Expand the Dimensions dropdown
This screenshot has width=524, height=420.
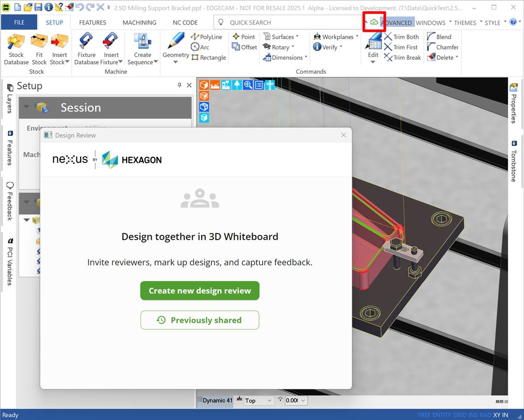coord(306,57)
